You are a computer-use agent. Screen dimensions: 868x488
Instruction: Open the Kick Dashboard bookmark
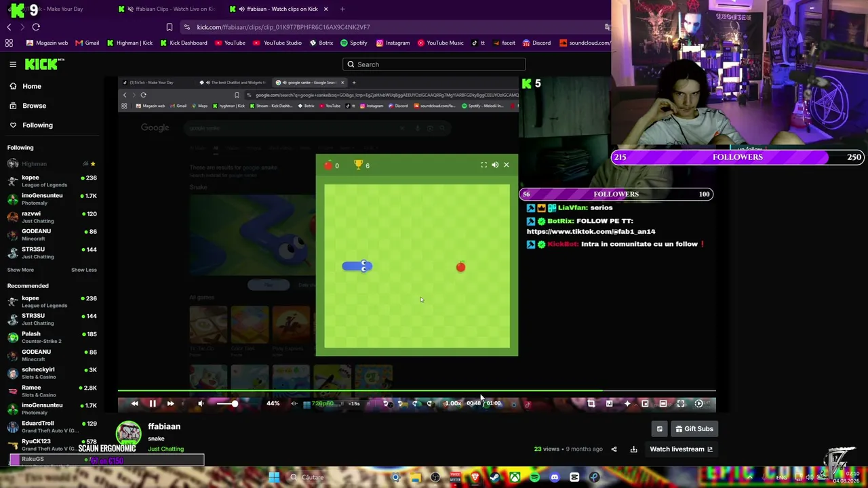[184, 43]
